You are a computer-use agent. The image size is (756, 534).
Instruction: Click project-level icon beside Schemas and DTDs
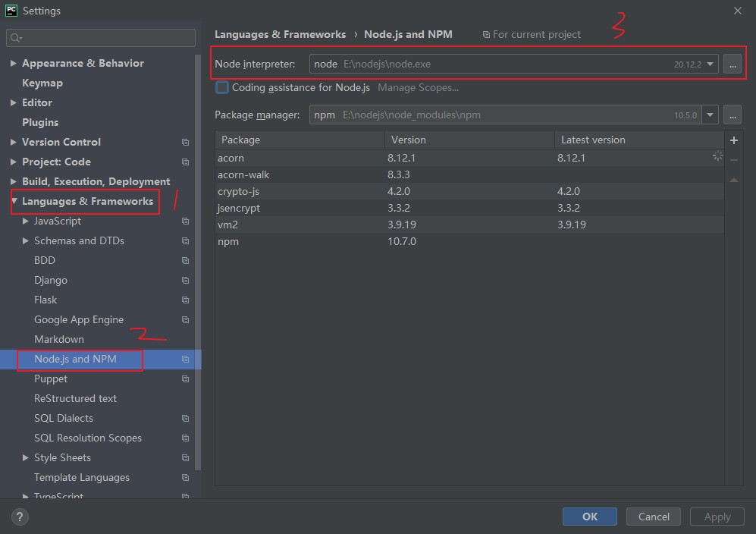185,240
